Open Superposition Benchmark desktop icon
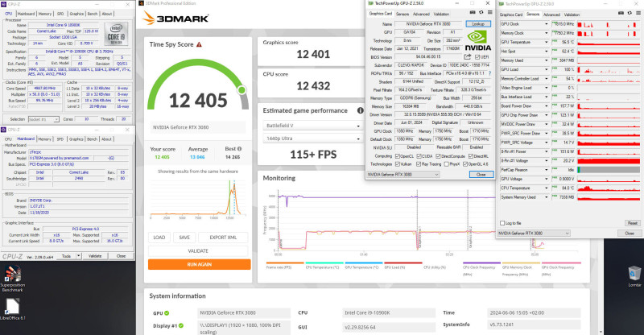The height and width of the screenshot is (335, 644). coord(12,279)
